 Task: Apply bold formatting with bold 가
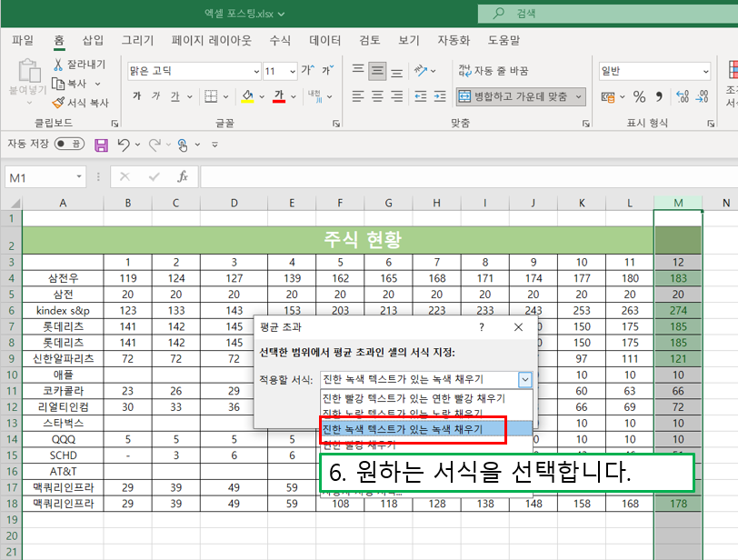coord(137,96)
